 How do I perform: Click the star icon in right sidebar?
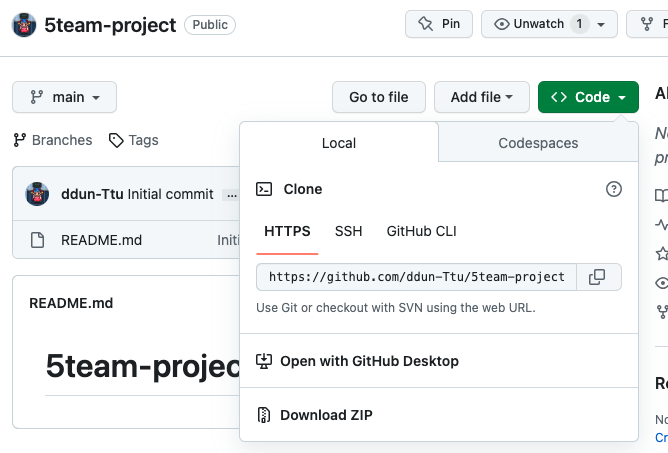coord(662,254)
